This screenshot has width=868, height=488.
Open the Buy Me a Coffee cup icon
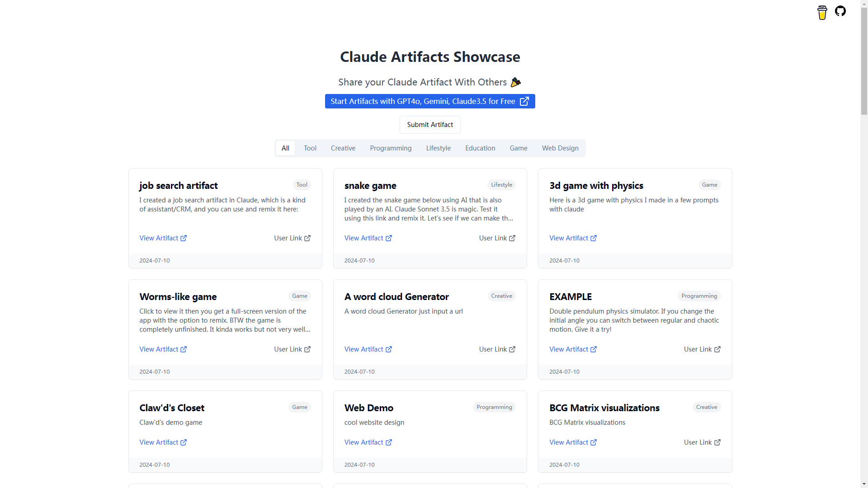click(x=822, y=12)
